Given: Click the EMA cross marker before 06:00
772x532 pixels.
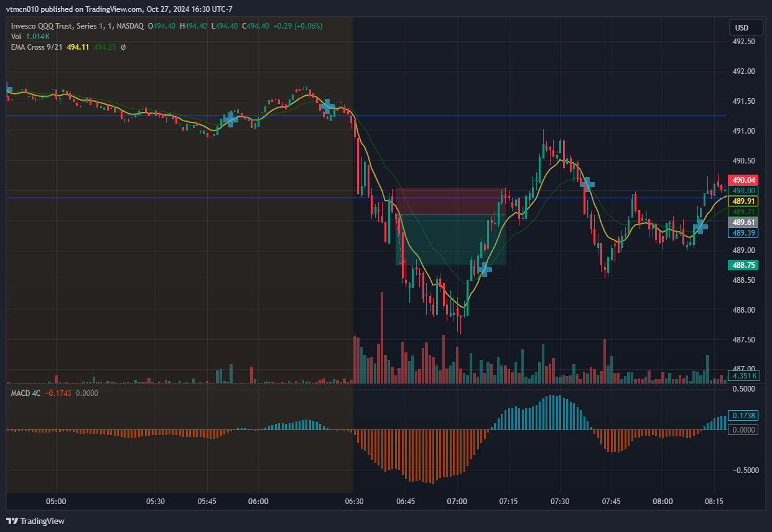Looking at the screenshot, I should click(x=231, y=119).
